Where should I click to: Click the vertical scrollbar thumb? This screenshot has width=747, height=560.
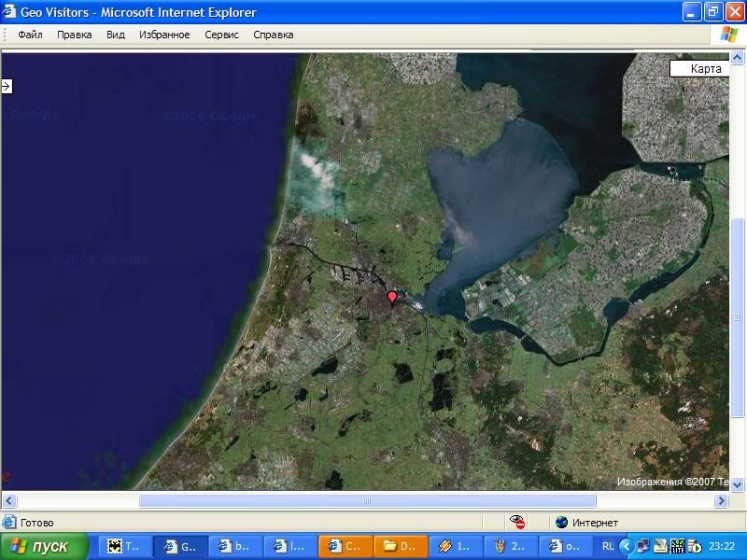(x=737, y=317)
